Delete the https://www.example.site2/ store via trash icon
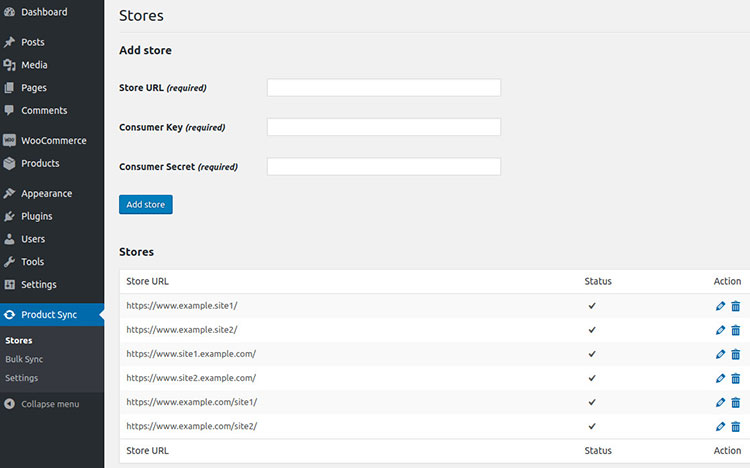The width and height of the screenshot is (750, 468). (736, 330)
